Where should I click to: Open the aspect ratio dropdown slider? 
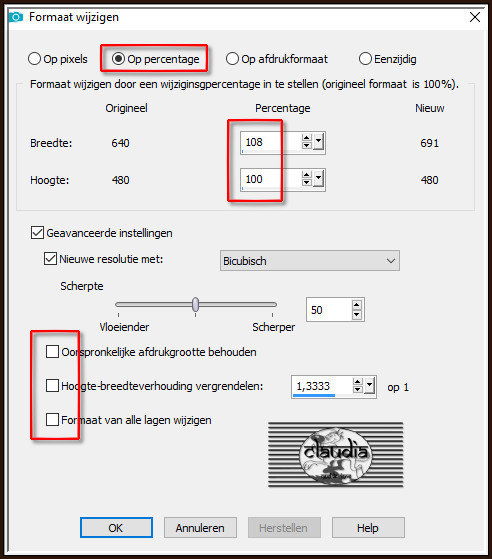pyautogui.click(x=369, y=385)
